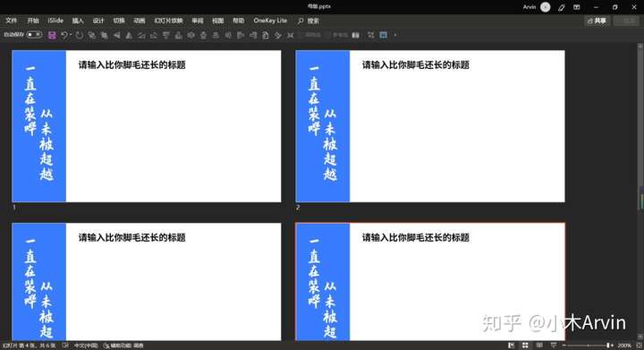Click the spell check icon in status bar

(65, 346)
